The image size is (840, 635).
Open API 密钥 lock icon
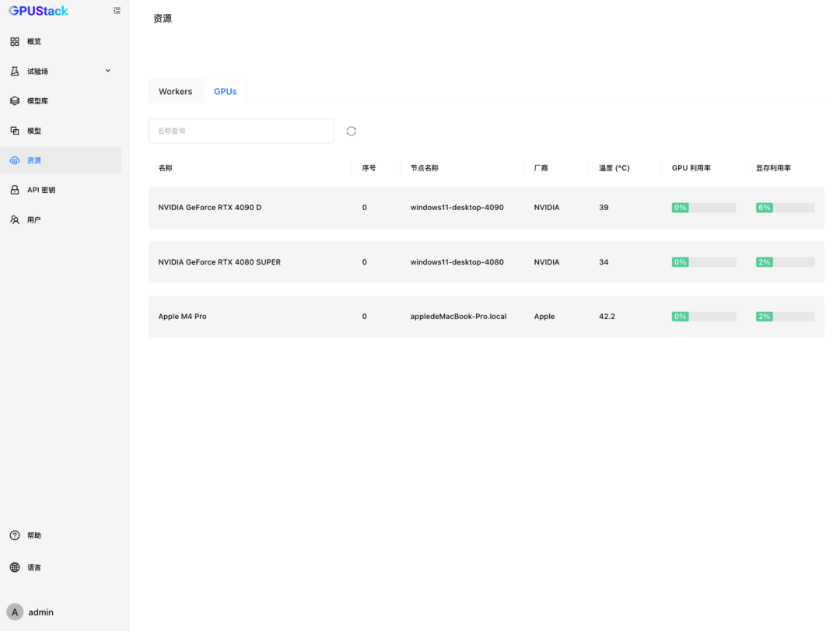click(x=15, y=190)
